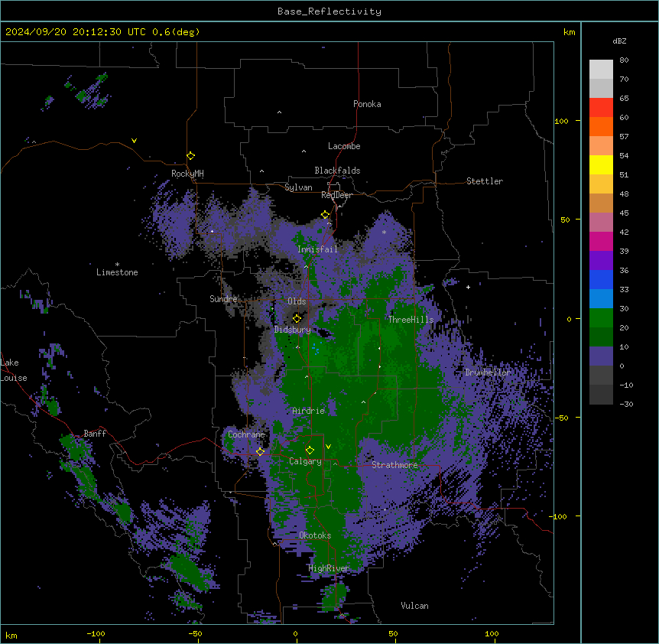The image size is (659, 644).
Task: Click the -100 tick on the bottom axis
Action: point(96,633)
